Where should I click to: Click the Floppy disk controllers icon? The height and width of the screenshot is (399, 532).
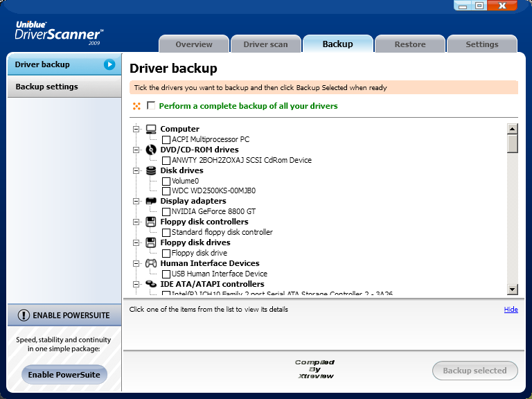tap(151, 222)
